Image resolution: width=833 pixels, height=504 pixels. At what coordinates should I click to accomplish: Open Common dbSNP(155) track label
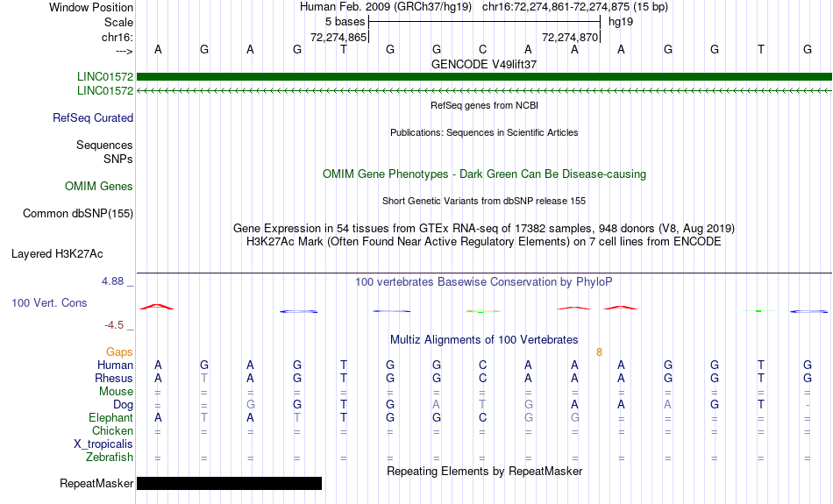pos(77,214)
